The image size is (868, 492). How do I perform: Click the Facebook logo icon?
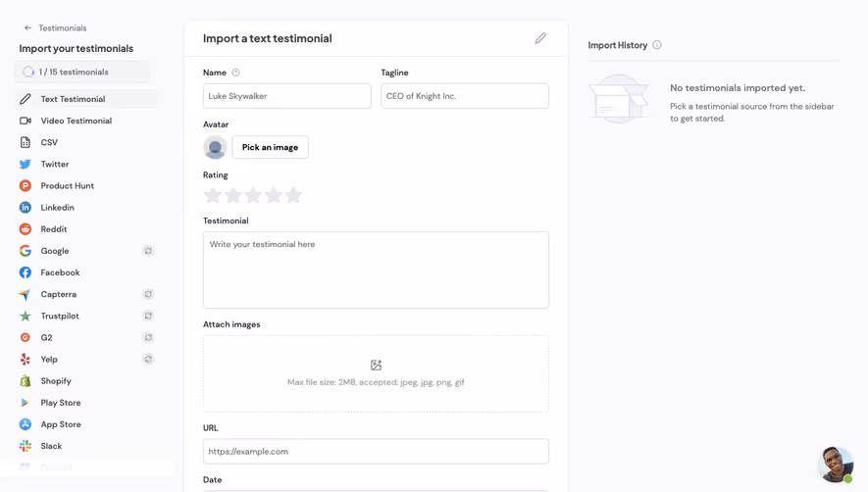[x=26, y=272]
